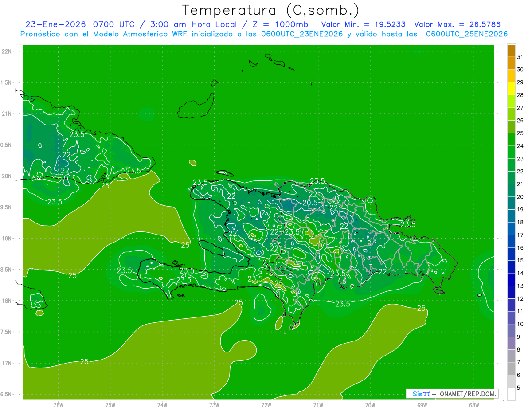Click the blue legend swatch between 16 and 17
This screenshot has height=411, width=532.
click(x=512, y=241)
